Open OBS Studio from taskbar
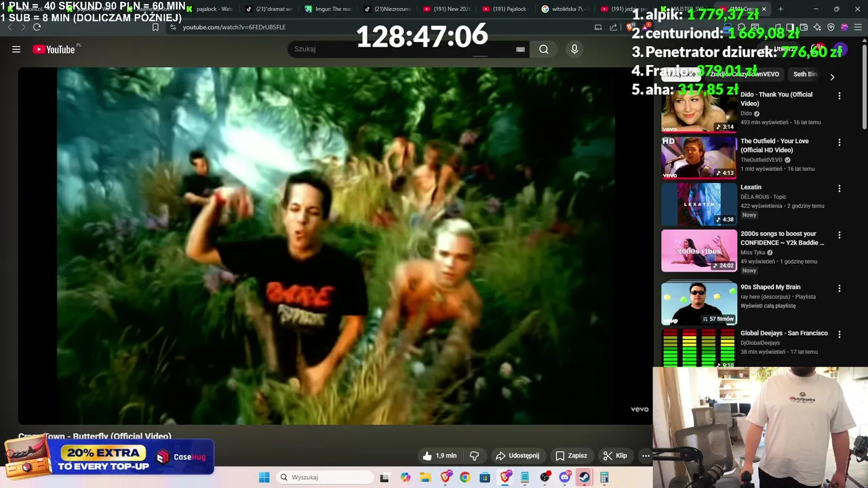The width and height of the screenshot is (868, 488). pos(545,477)
